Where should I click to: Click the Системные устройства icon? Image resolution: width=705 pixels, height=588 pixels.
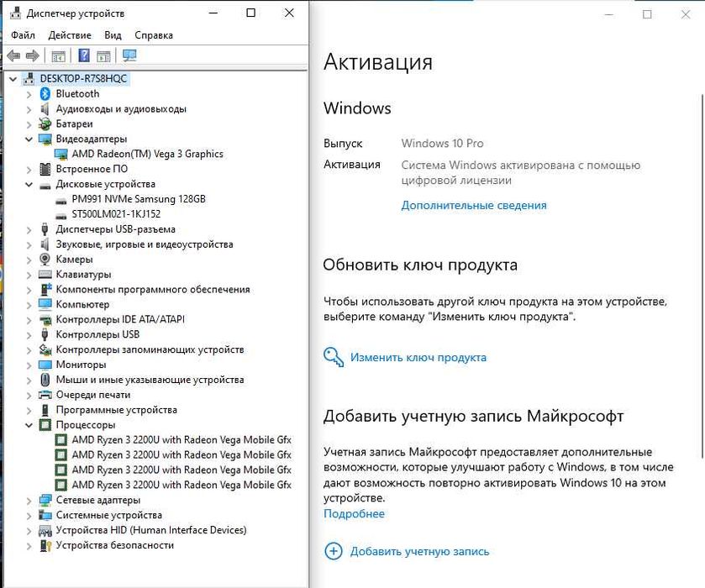[45, 515]
